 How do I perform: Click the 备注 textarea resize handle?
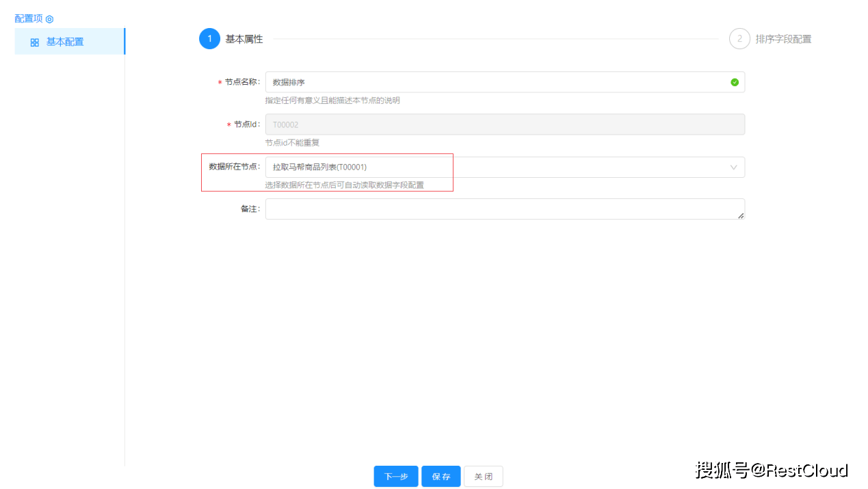point(741,215)
